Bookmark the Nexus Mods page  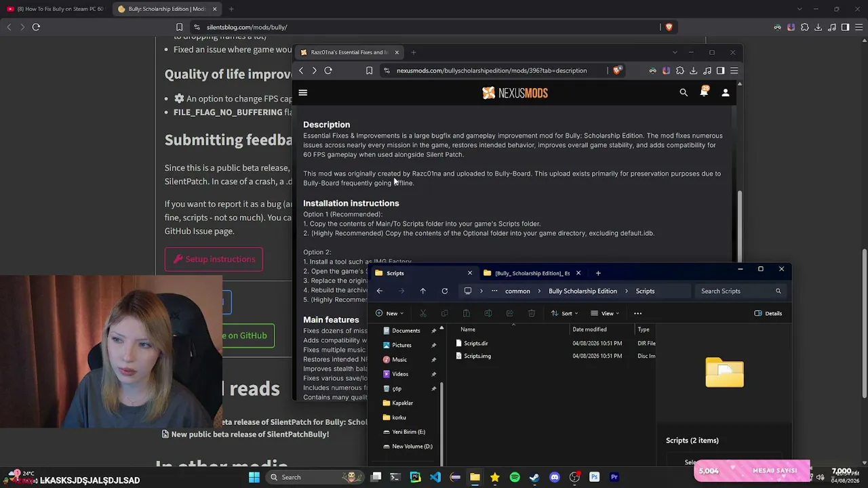point(369,70)
